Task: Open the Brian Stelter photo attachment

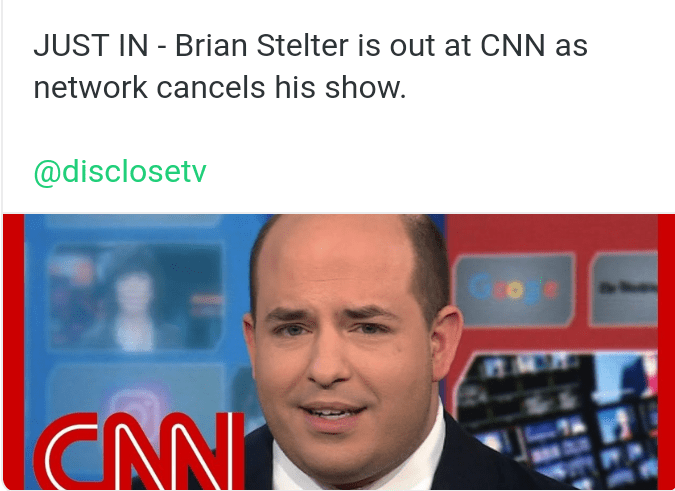Action: [x=339, y=352]
